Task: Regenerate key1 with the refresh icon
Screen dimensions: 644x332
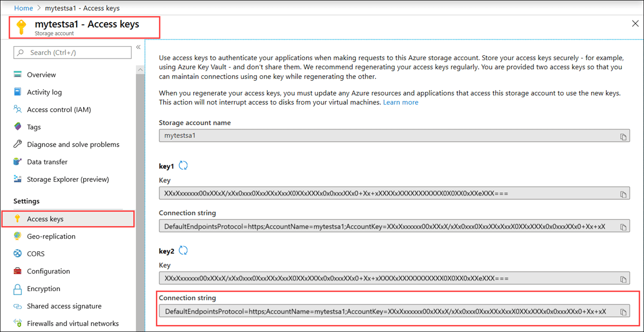Action: pos(183,165)
